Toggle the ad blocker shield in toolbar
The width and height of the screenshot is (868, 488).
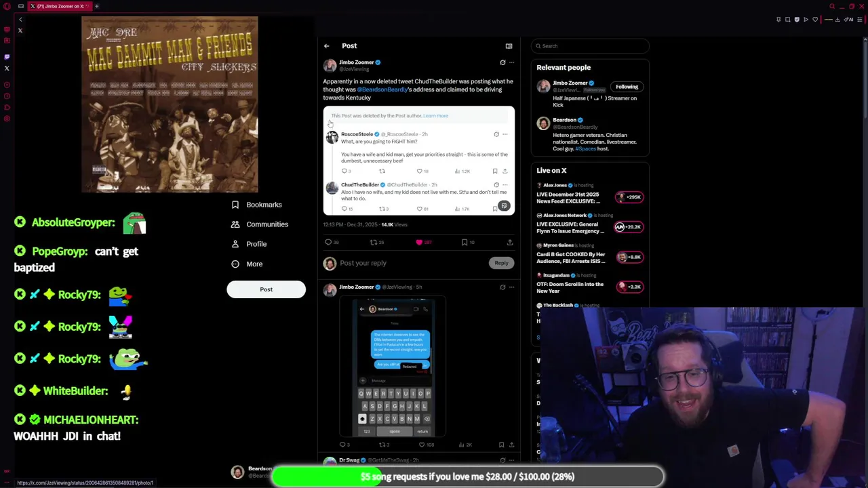(x=797, y=20)
